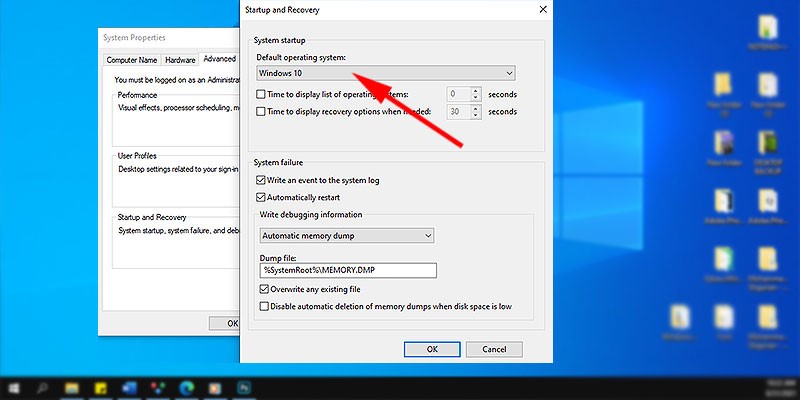Switch to Hardware tab in System Properties
The width and height of the screenshot is (800, 400).
pyautogui.click(x=180, y=60)
